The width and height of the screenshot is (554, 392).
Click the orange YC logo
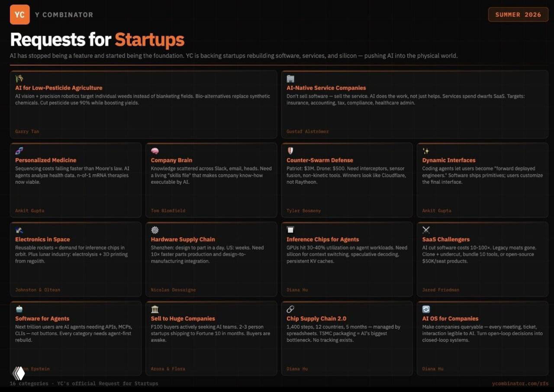[20, 14]
